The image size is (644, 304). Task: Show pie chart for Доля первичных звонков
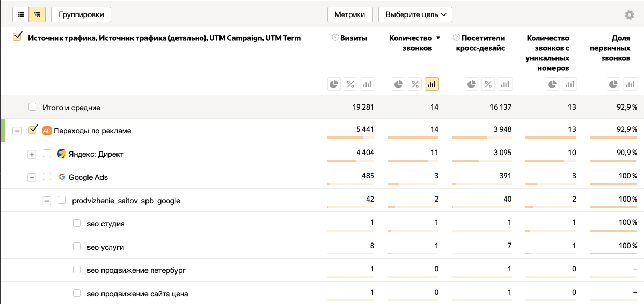click(613, 84)
